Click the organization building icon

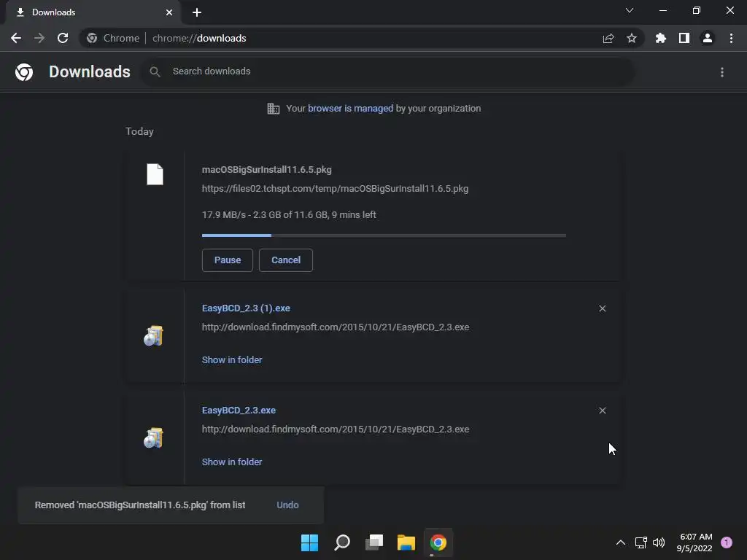point(274,109)
